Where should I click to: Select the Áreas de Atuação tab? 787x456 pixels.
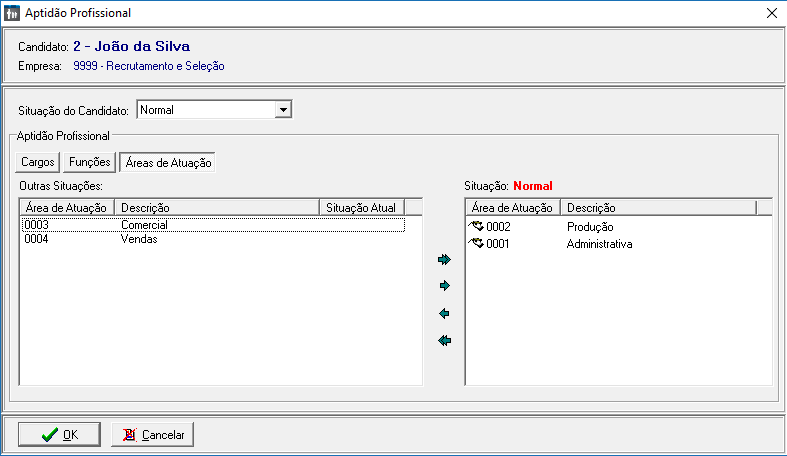tap(167, 162)
